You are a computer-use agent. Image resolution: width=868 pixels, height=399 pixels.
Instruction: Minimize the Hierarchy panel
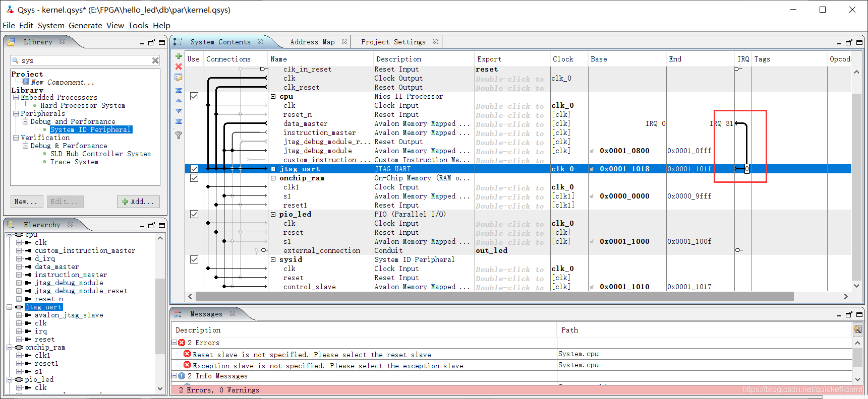tap(142, 226)
